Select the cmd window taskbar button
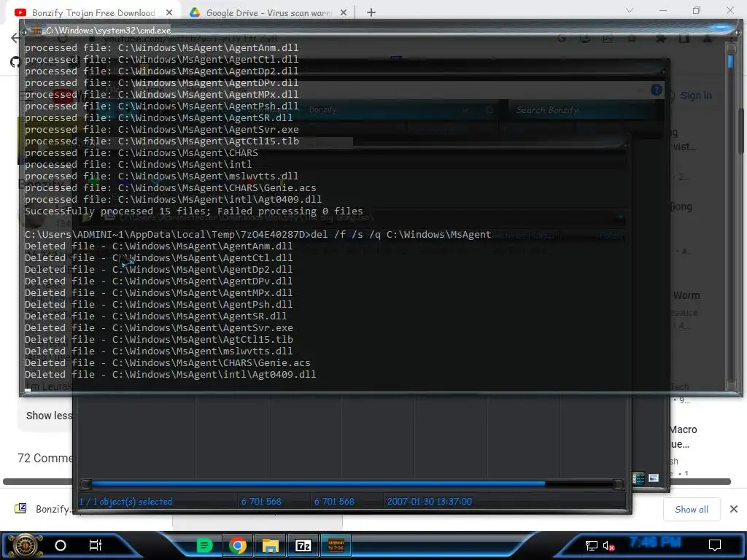The image size is (747, 560). (x=336, y=545)
